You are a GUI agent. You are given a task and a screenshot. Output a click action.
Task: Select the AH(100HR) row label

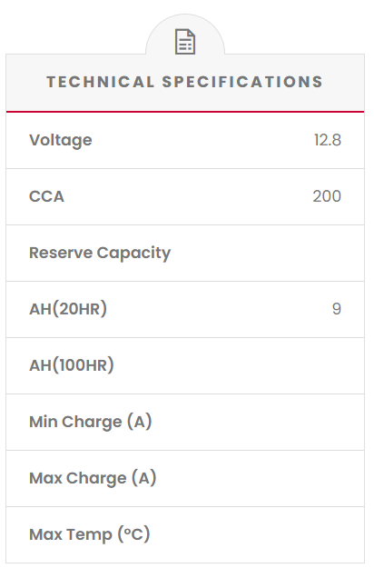(72, 365)
